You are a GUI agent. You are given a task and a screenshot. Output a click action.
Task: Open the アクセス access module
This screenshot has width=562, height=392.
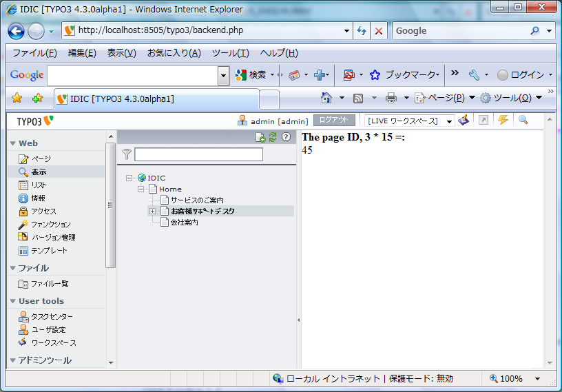pyautogui.click(x=37, y=212)
